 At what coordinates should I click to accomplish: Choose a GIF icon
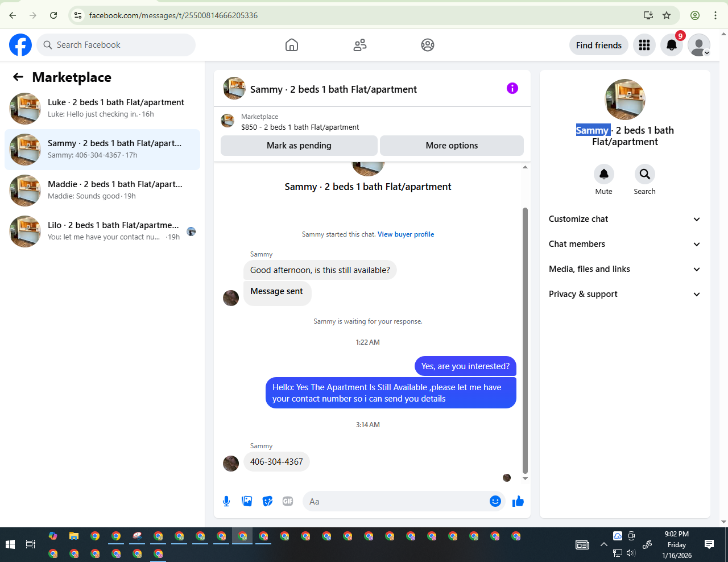[x=288, y=501]
